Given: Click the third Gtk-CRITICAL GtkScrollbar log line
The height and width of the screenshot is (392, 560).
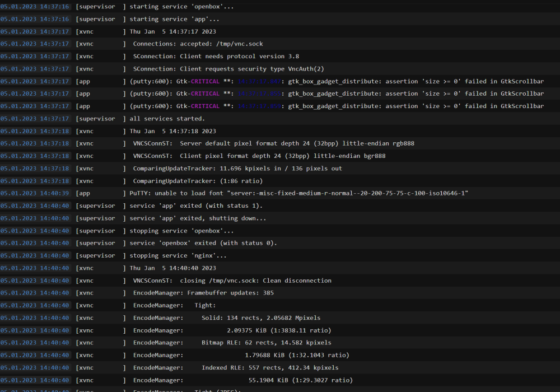Looking at the screenshot, I should [280, 106].
